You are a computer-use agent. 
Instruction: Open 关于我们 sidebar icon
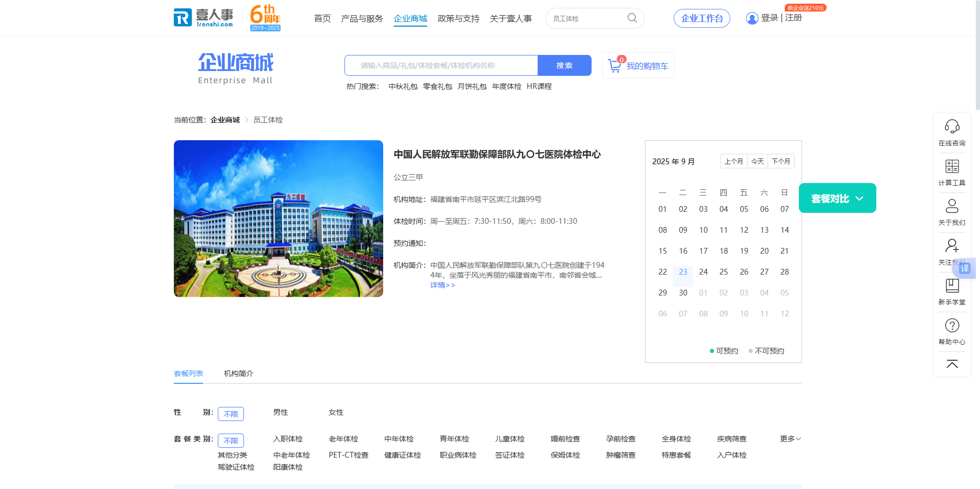point(952,206)
